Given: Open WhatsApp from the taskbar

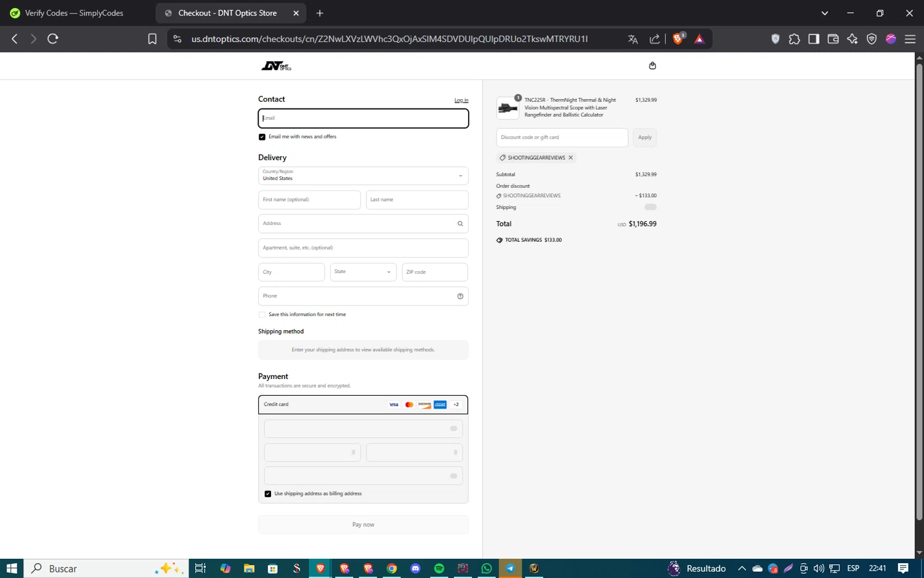Looking at the screenshot, I should point(487,568).
